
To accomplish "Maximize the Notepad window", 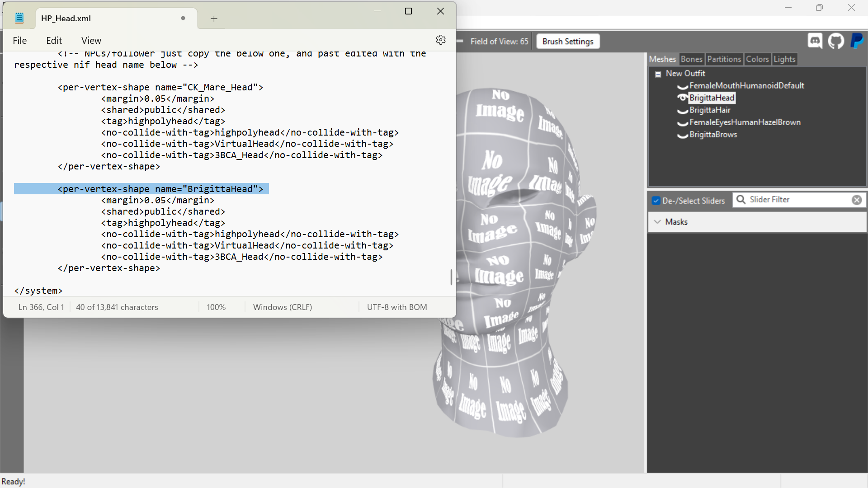I will (x=408, y=11).
